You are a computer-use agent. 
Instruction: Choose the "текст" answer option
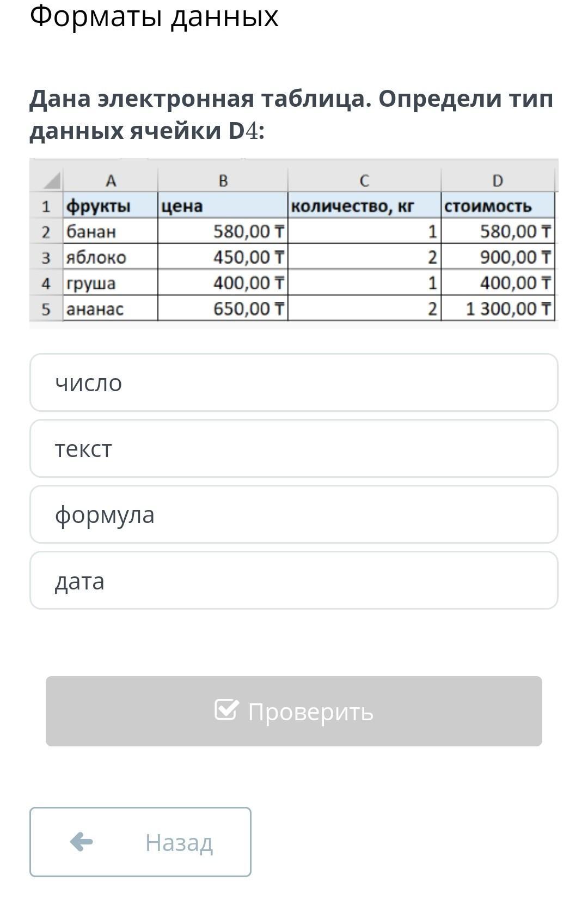293,448
